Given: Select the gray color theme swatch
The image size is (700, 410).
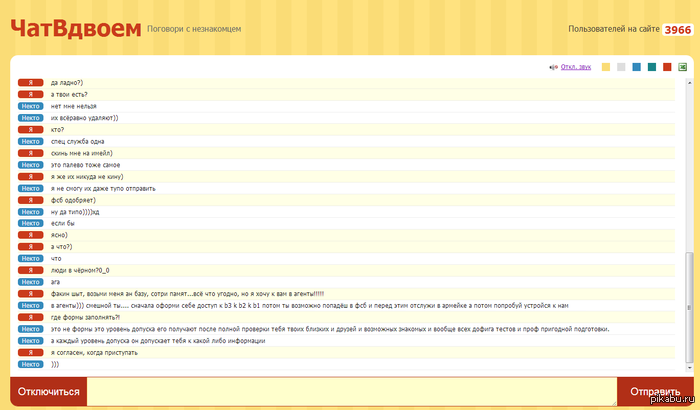Looking at the screenshot, I should 621,67.
